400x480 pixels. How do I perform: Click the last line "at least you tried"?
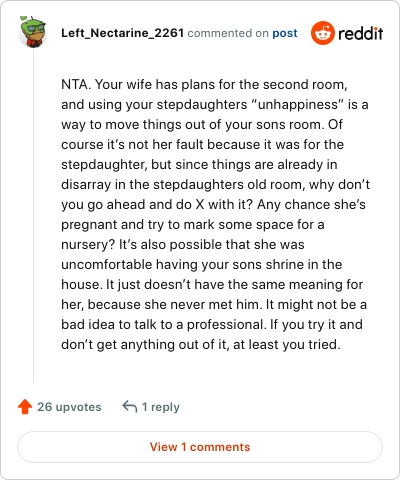click(287, 345)
